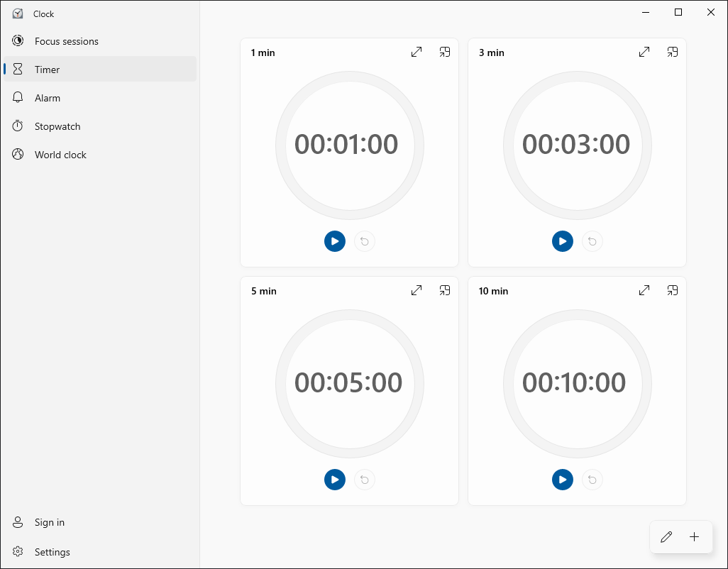
Task: Keep the 3 min timer on top
Action: click(x=672, y=52)
